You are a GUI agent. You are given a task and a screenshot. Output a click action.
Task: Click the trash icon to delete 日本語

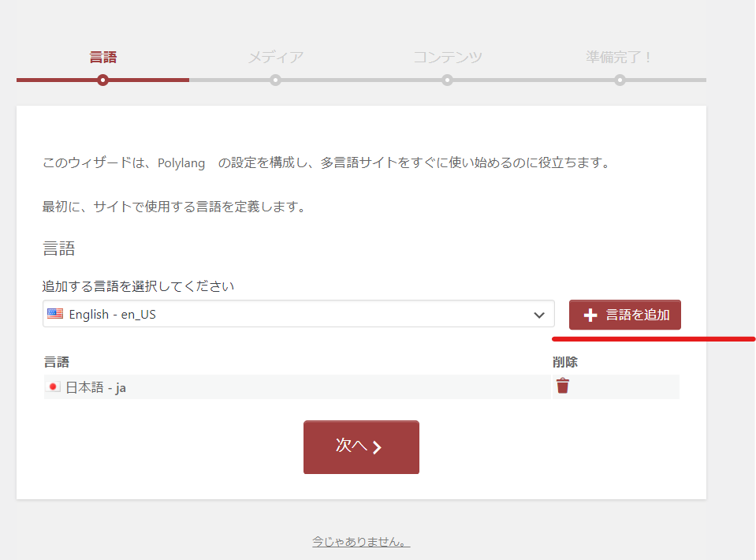tap(563, 386)
